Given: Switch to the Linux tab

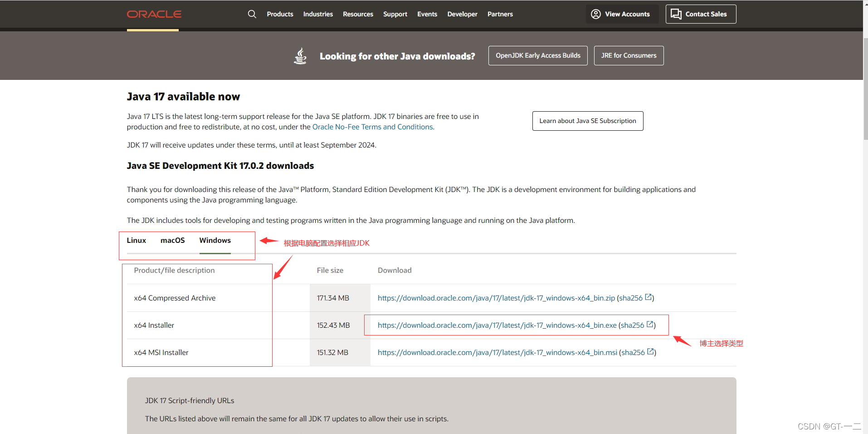Looking at the screenshot, I should pos(136,241).
